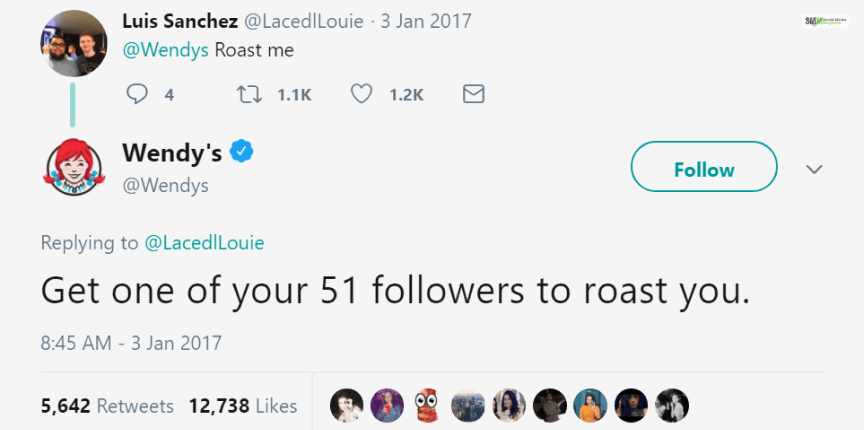The image size is (864, 430).
Task: Click the @LacedlLouie reply-to link
Action: click(205, 242)
